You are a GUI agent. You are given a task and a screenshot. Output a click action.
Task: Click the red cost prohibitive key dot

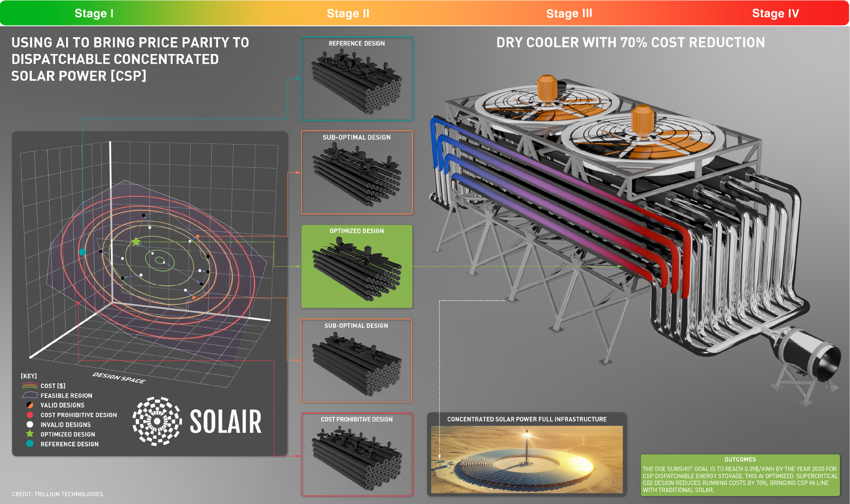30,415
